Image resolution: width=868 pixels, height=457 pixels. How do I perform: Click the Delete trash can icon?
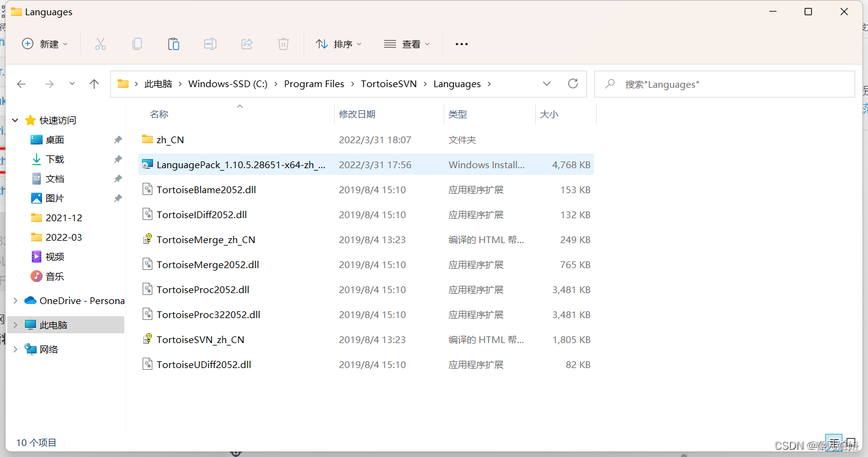click(283, 44)
